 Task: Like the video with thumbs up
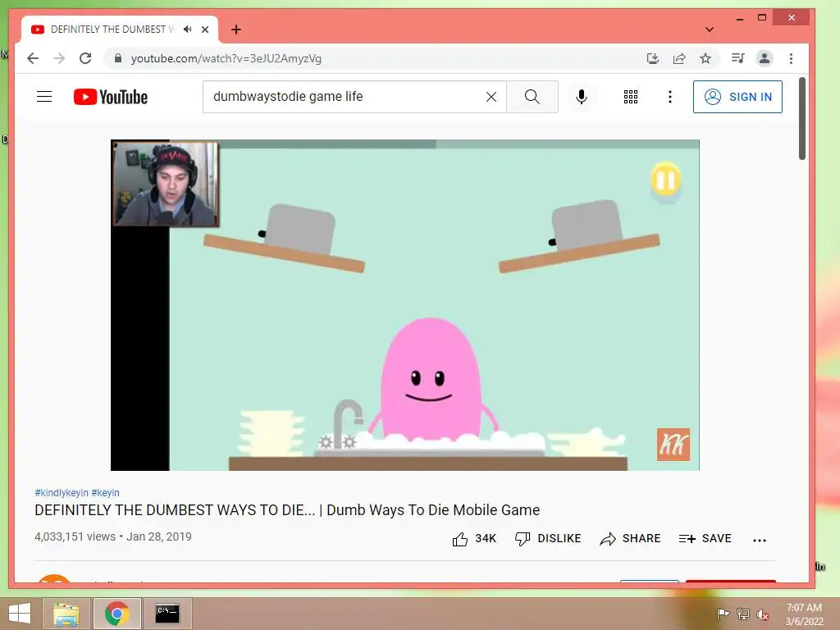pyautogui.click(x=474, y=538)
